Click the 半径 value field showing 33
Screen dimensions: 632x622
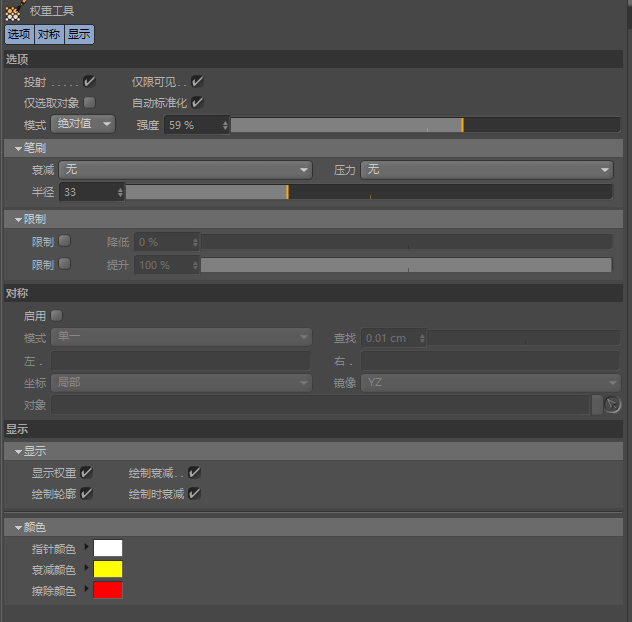(x=87, y=192)
